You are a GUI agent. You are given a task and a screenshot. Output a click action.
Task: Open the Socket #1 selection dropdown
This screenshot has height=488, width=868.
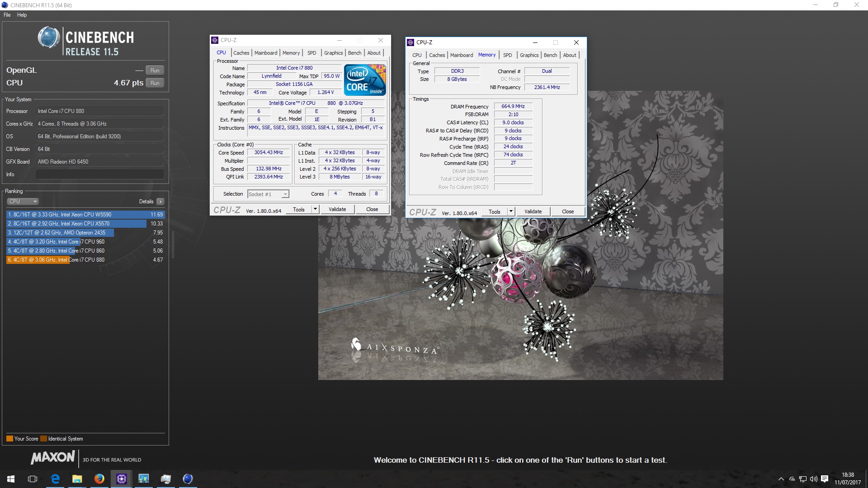[x=268, y=194]
